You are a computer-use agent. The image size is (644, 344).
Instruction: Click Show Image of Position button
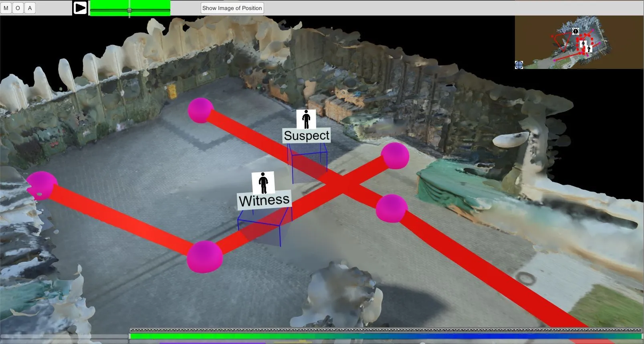(232, 8)
